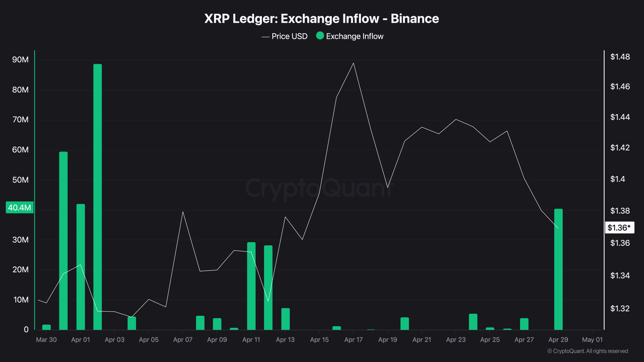The image size is (644, 362).
Task: Click the price line peak at Apr 17
Action: click(353, 63)
